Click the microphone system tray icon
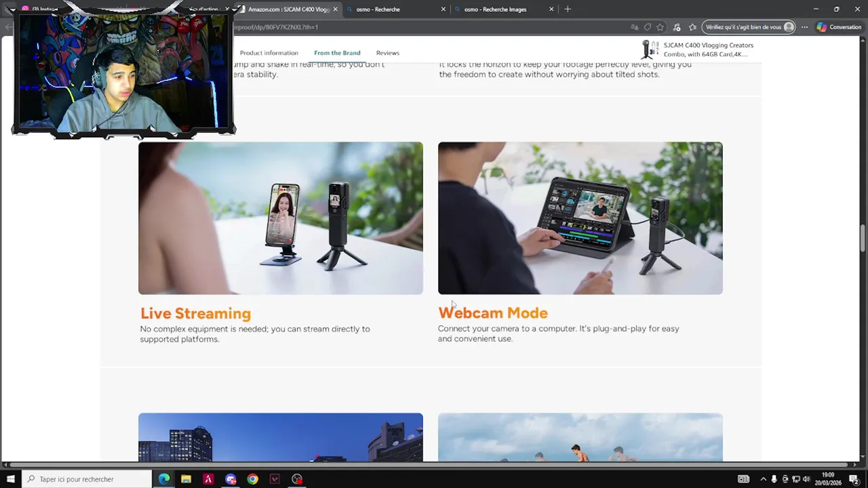 pyautogui.click(x=774, y=479)
